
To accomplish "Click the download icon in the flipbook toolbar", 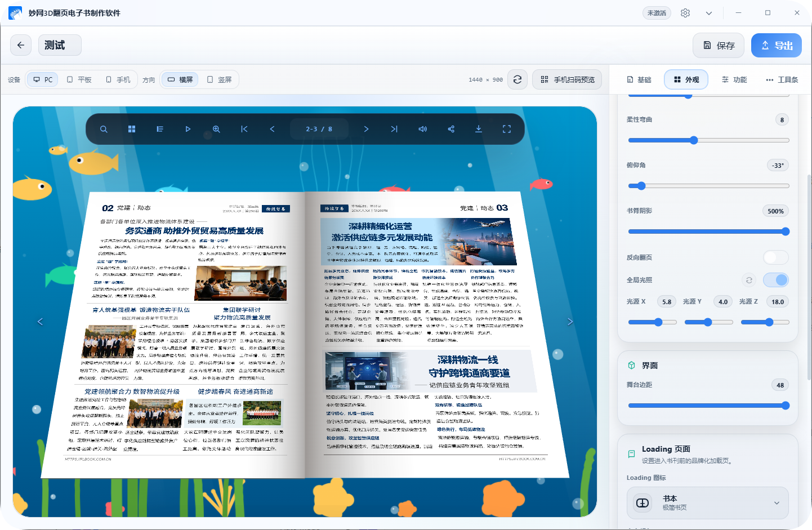I will pos(479,129).
